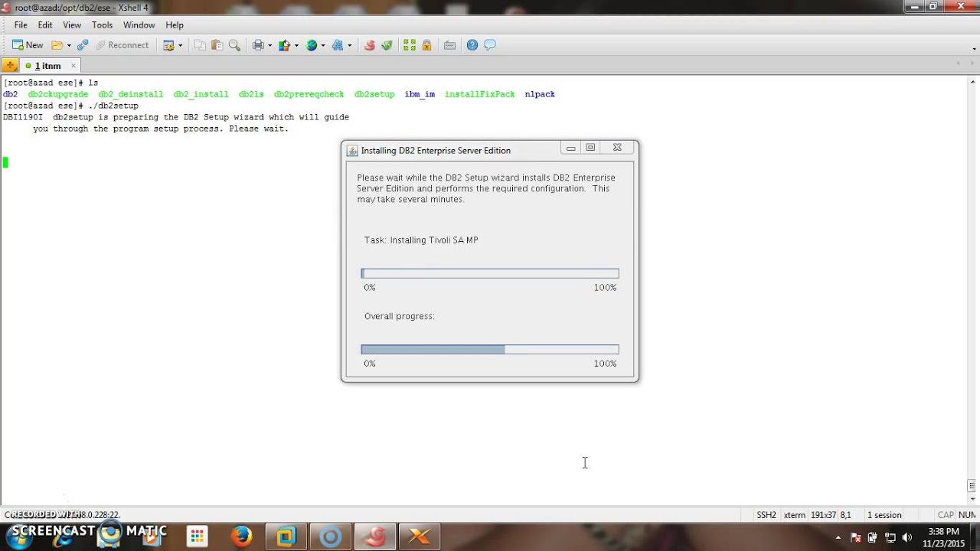Viewport: 980px width, 551px height.
Task: Click the Reconnect button
Action: pos(122,45)
